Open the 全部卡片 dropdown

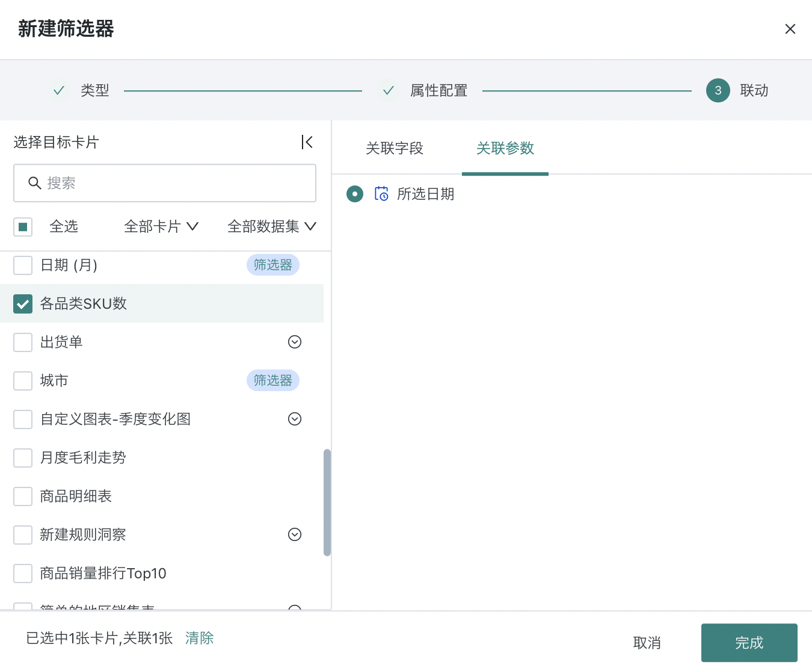click(x=161, y=226)
